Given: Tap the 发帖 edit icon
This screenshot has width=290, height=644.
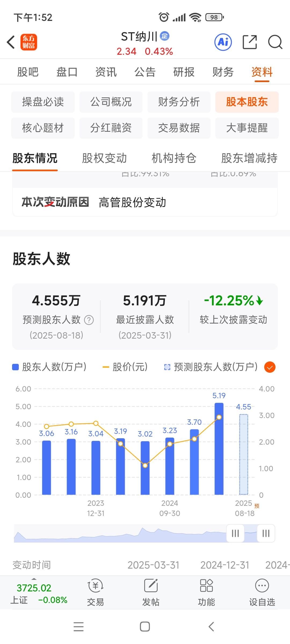Looking at the screenshot, I should tap(151, 586).
